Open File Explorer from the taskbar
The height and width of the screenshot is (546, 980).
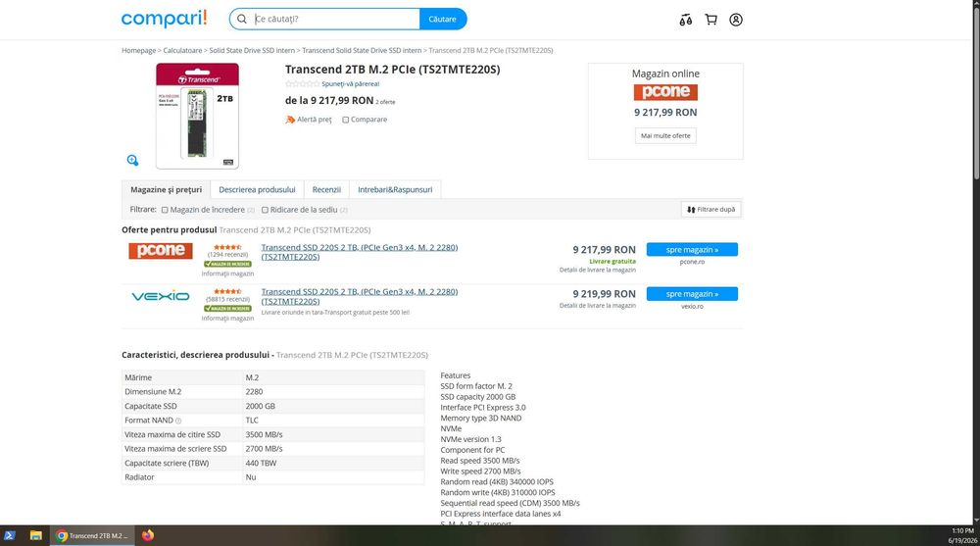tap(35, 535)
